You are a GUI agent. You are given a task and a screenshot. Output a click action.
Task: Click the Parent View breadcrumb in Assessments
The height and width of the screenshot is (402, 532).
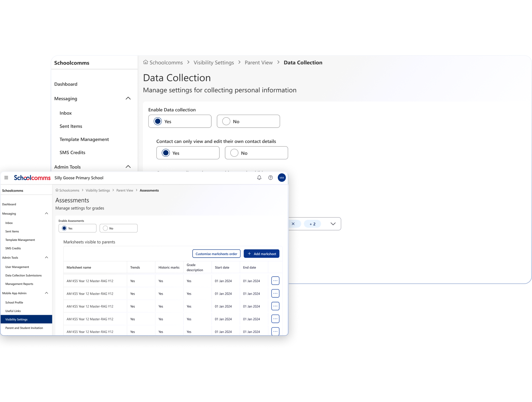tap(125, 190)
